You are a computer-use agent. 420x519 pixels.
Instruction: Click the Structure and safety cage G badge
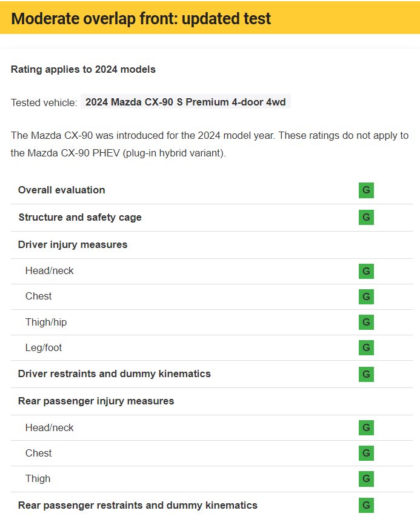[366, 217]
